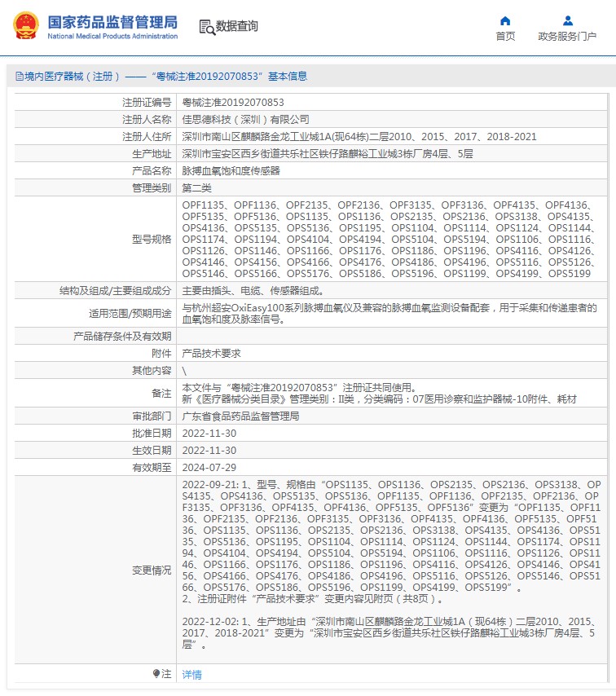This screenshot has width=616, height=696.
Task: Click the 注册证编号 label
Action: [x=147, y=103]
